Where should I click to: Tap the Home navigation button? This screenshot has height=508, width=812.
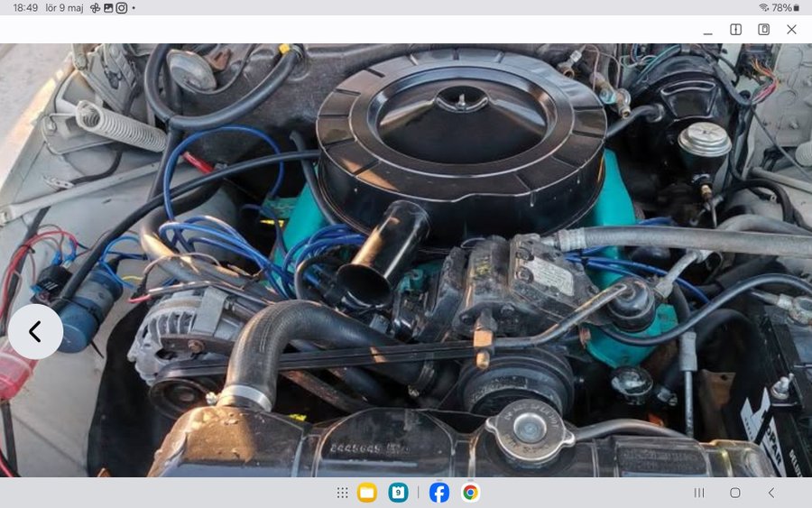[734, 493]
